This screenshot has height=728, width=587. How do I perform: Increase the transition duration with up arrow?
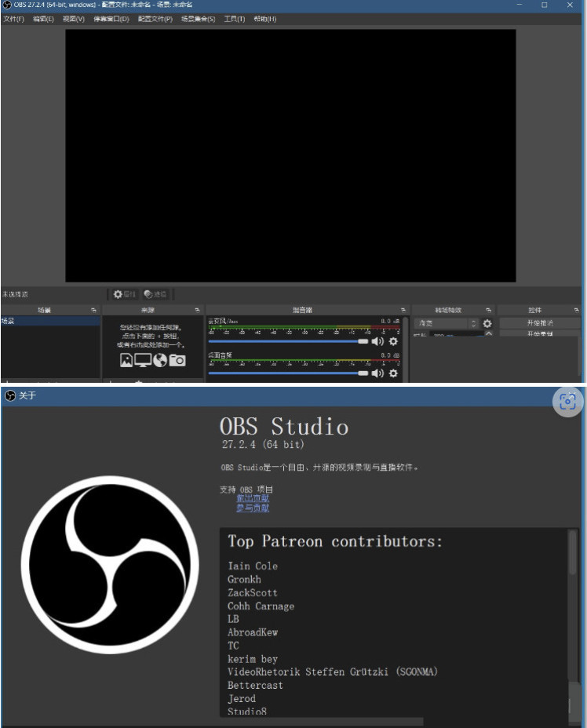pos(489,334)
